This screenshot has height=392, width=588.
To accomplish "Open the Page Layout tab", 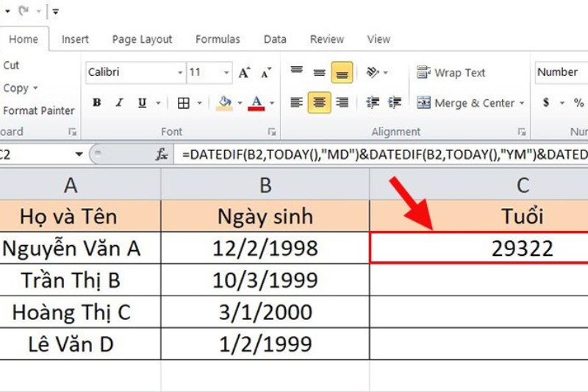I will pos(142,40).
